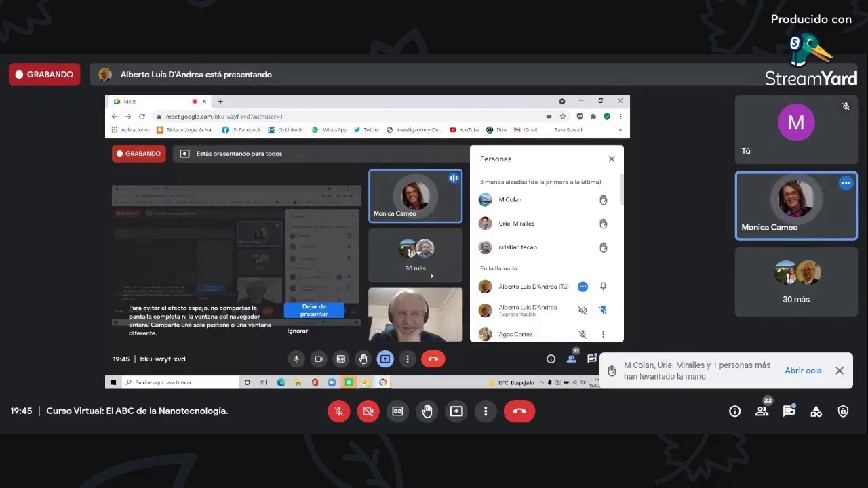868x488 pixels.
Task: Lower M Colan's raised hand
Action: [603, 200]
